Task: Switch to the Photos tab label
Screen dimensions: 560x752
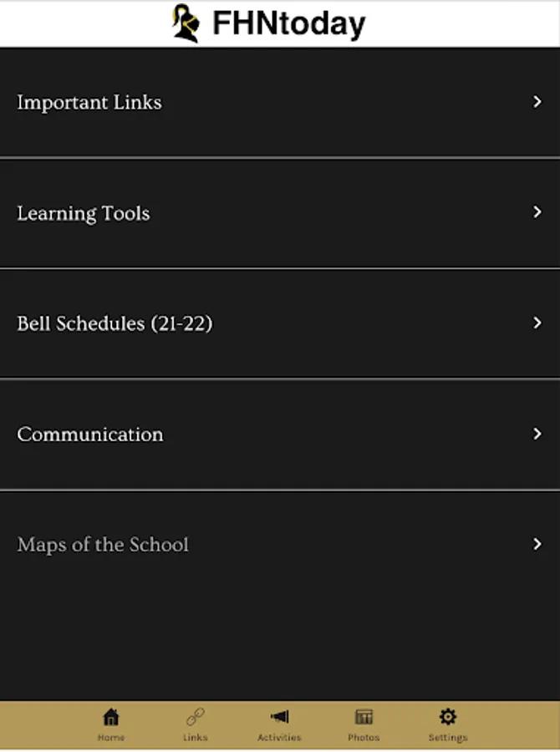Action: pyautogui.click(x=364, y=738)
